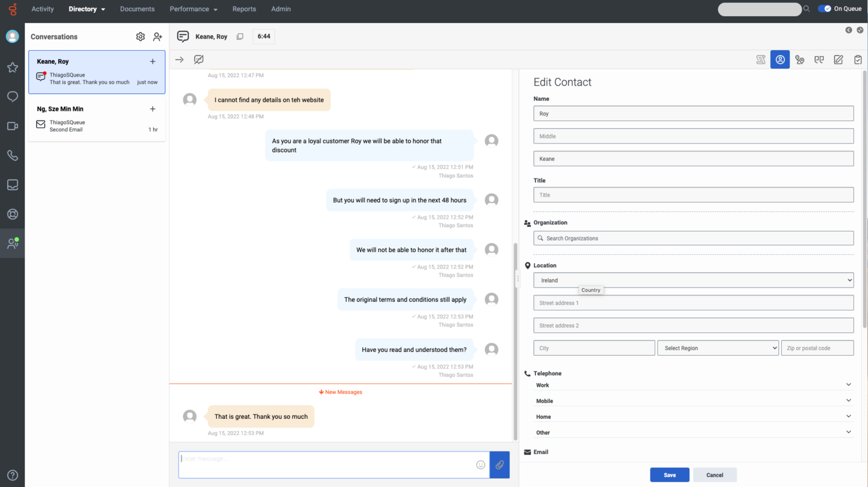
Task: Click the last name field containing Keane
Action: [x=693, y=159]
